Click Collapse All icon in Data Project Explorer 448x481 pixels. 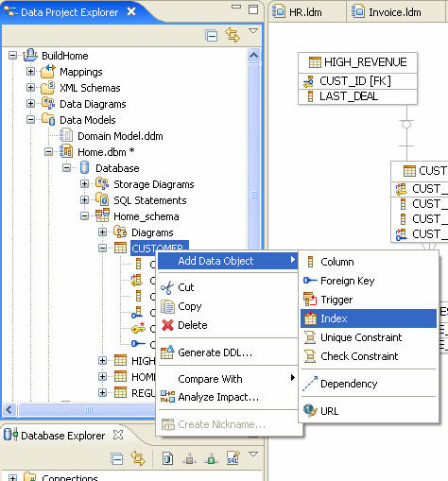pos(211,36)
